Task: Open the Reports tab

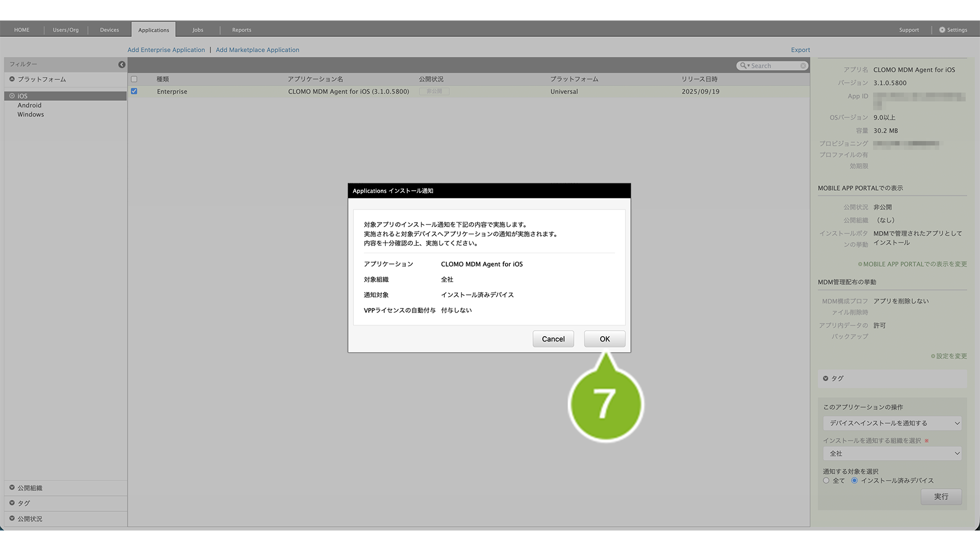Action: click(x=241, y=30)
